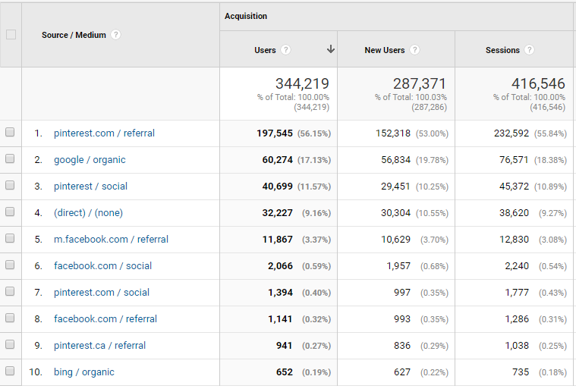Click the Acquisition group header
This screenshot has width=576, height=392.
coord(246,17)
